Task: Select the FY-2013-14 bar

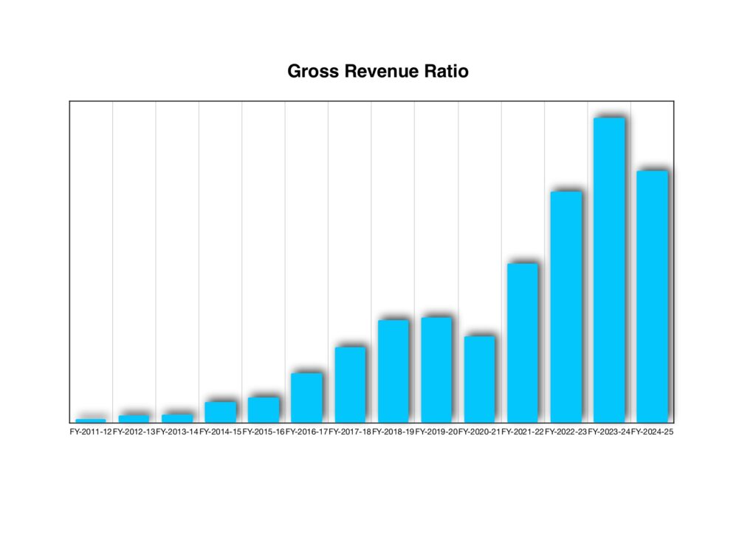Action: coord(177,418)
